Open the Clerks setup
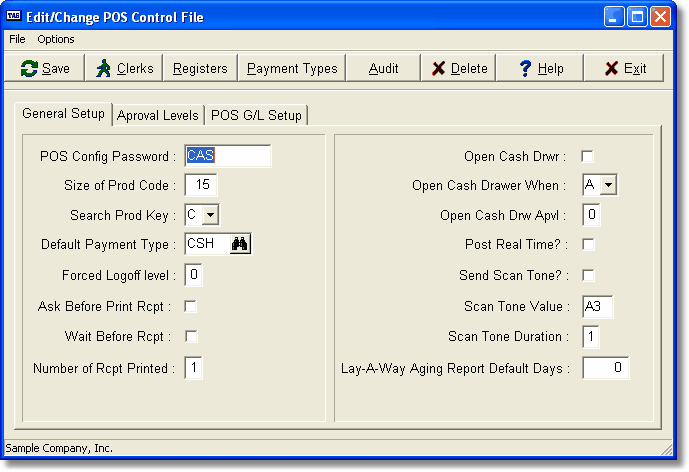Image resolution: width=689 pixels, height=472 pixels. tap(124, 68)
